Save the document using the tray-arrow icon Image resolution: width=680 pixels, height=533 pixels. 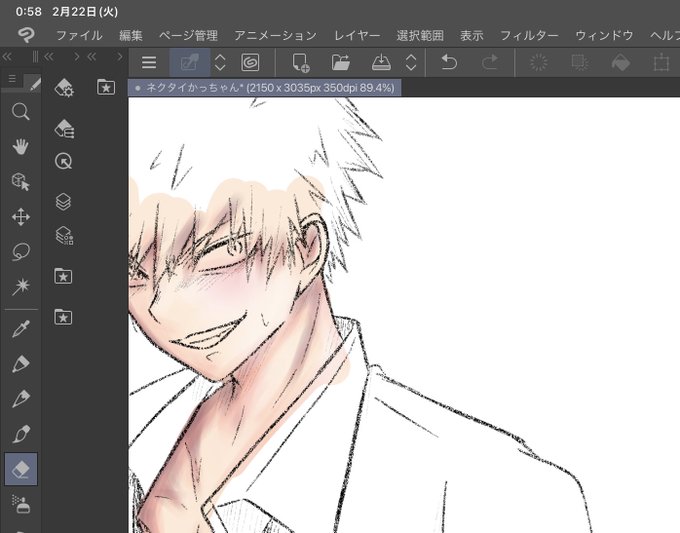[x=381, y=62]
